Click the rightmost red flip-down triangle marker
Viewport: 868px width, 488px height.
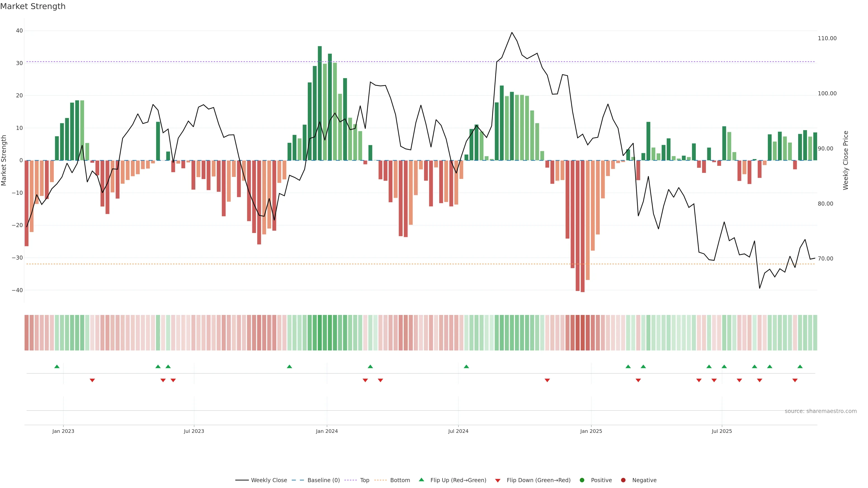pos(795,380)
